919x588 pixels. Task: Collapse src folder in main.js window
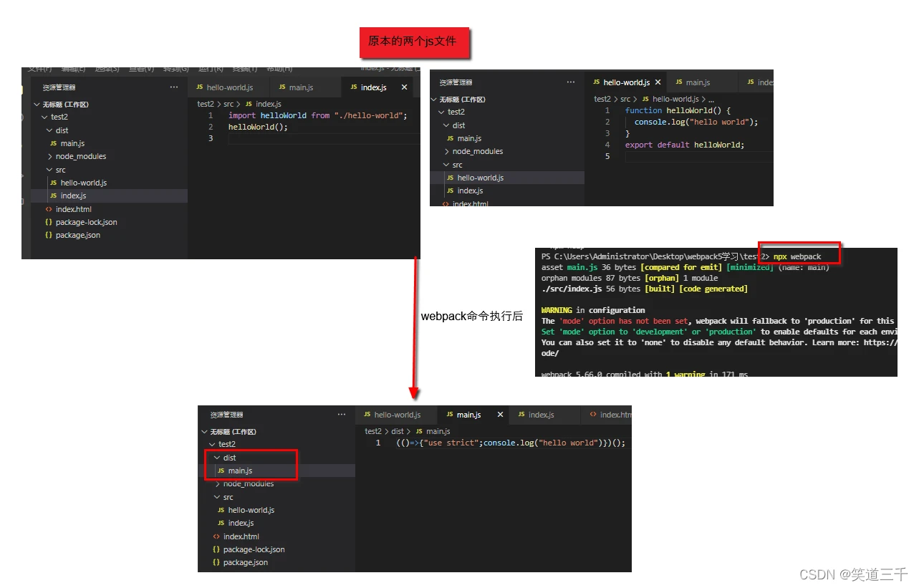[x=217, y=497]
